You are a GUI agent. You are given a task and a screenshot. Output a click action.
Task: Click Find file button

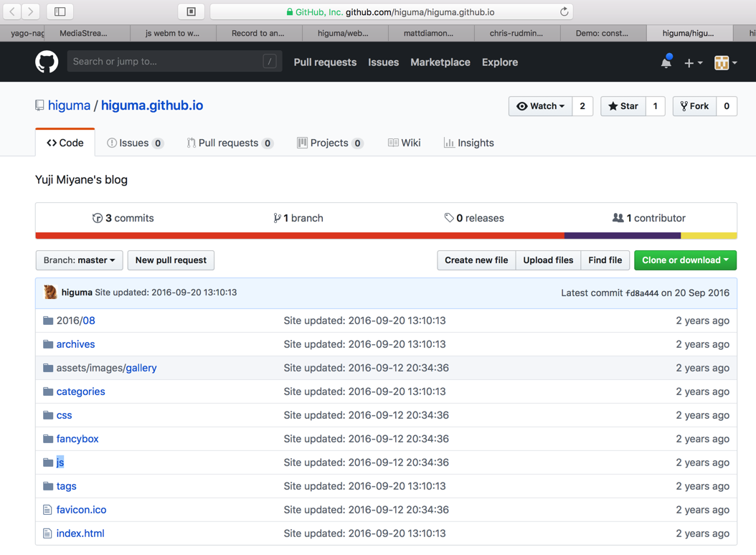[605, 260]
